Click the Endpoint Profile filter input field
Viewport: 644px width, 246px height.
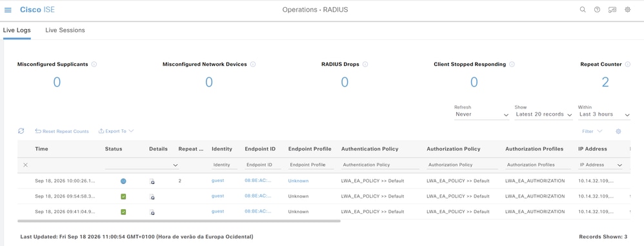[x=311, y=165]
